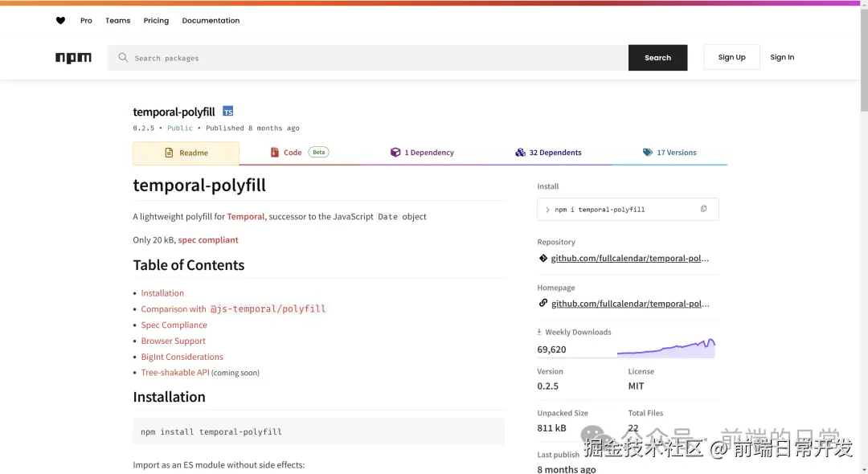Click the npm heart icon
The width and height of the screenshot is (868, 474).
tap(60, 21)
